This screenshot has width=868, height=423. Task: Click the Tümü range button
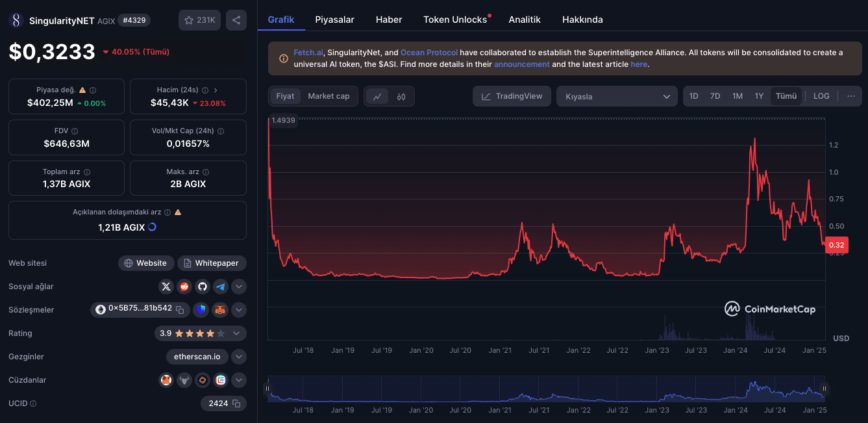[786, 96]
